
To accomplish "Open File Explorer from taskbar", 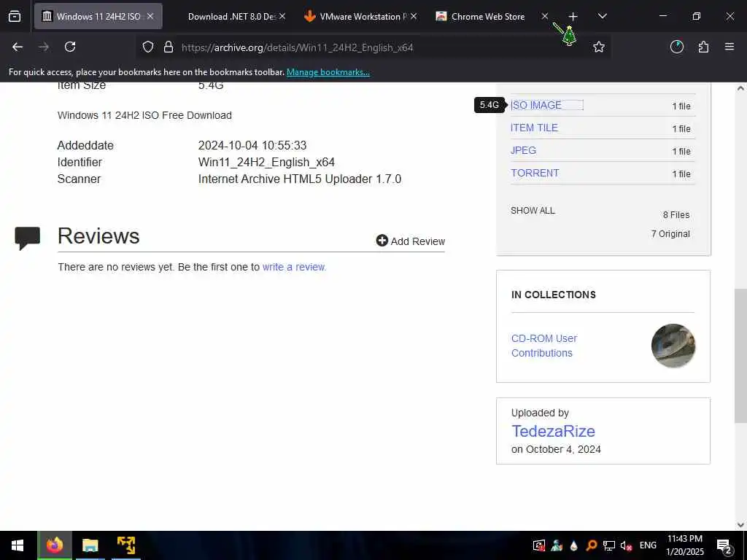I will 90,545.
